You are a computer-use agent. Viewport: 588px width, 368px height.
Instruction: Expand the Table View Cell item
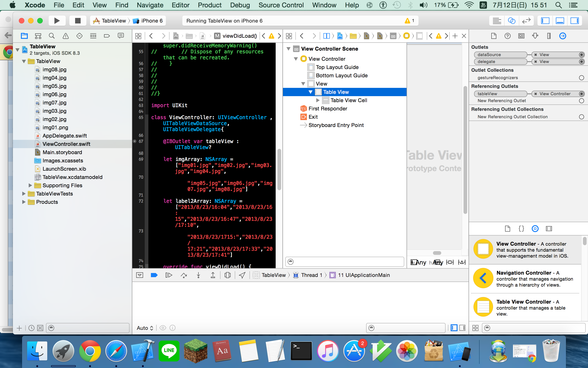click(318, 100)
